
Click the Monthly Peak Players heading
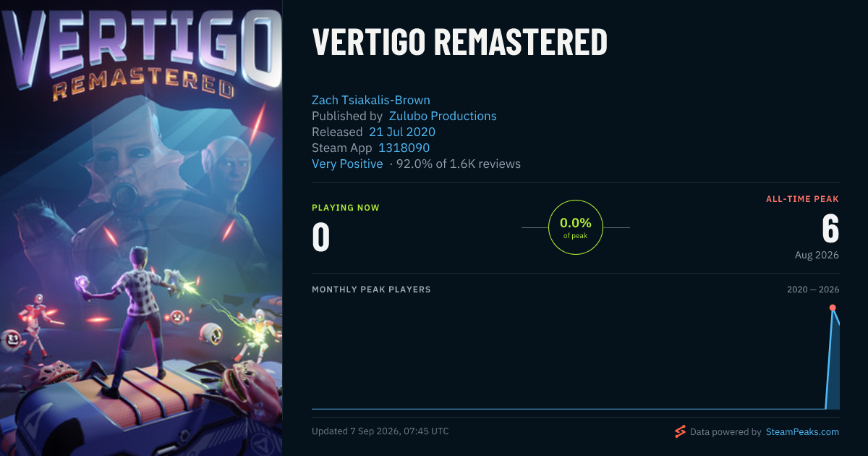pos(371,290)
